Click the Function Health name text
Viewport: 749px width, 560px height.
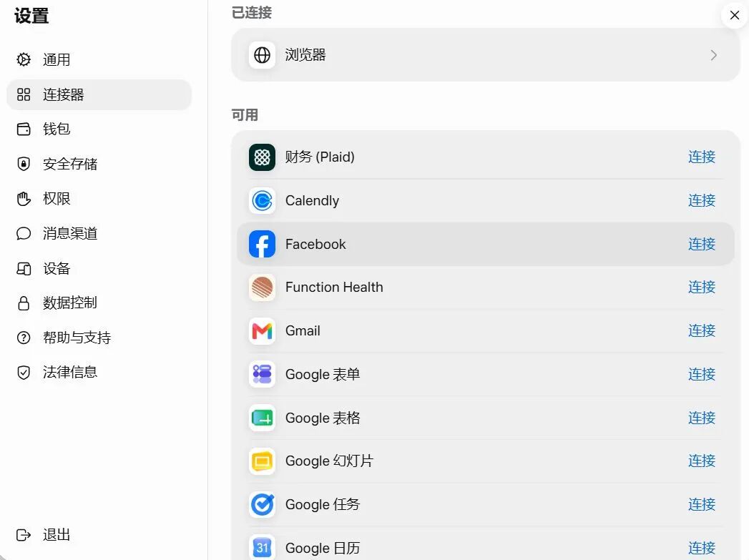point(334,287)
